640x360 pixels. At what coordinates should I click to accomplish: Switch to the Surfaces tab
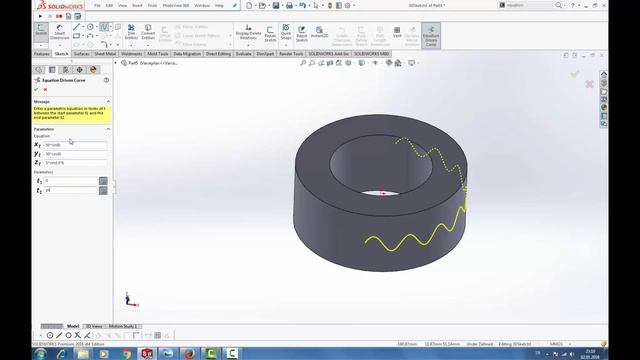(81, 54)
